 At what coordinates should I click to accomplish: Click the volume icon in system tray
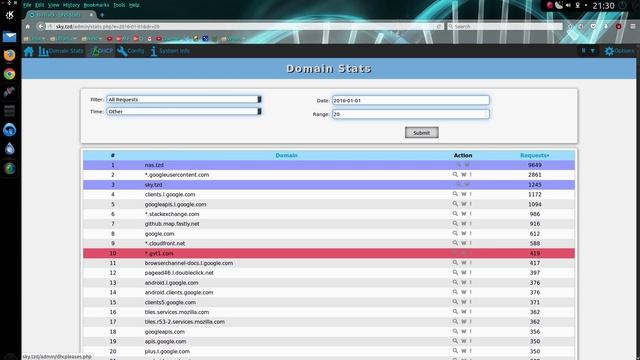tap(568, 5)
